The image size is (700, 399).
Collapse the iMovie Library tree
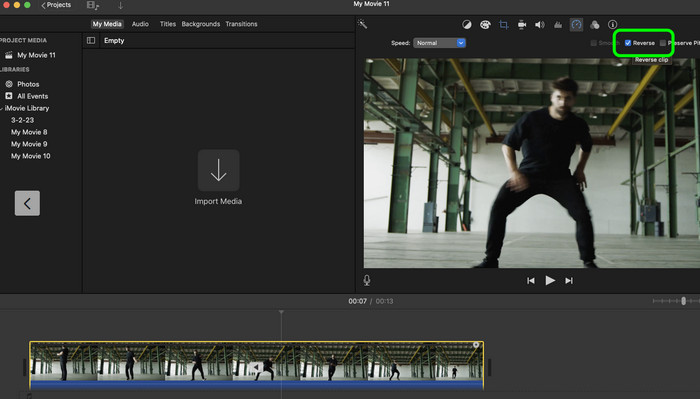[x=2, y=108]
